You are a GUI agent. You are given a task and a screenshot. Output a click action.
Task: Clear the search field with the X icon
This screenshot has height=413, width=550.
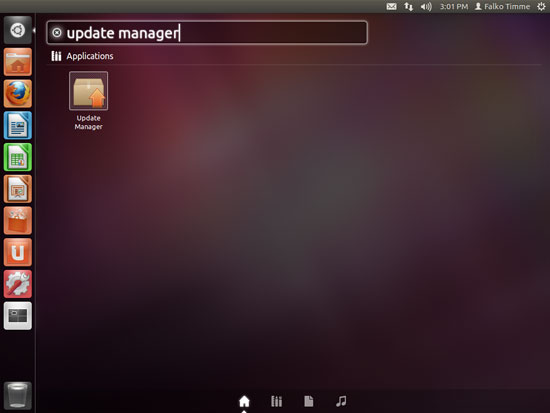[x=57, y=33]
